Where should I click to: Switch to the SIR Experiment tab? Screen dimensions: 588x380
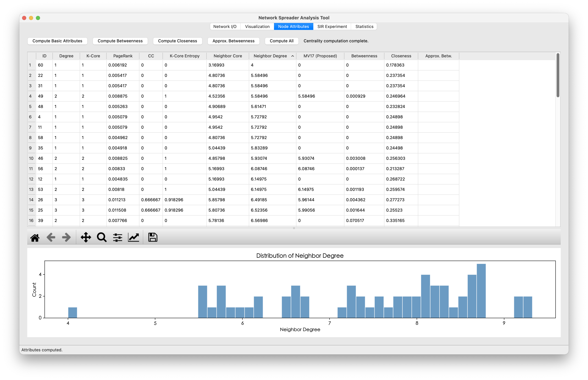click(332, 26)
